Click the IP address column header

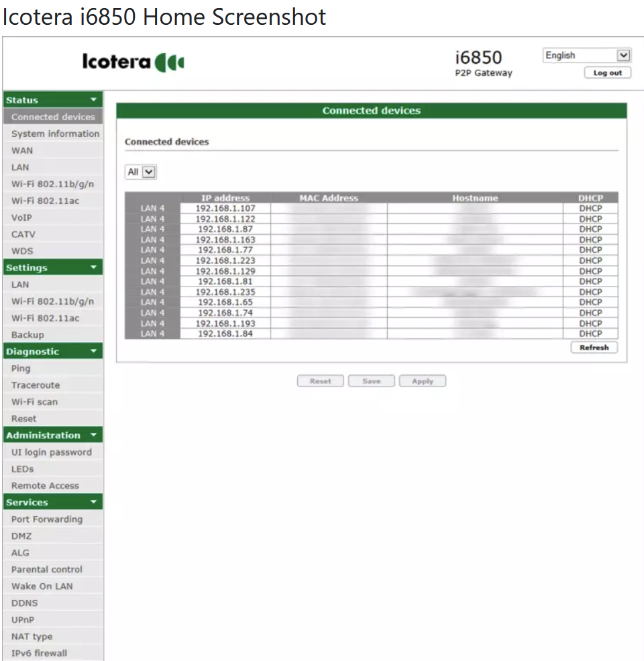point(225,198)
